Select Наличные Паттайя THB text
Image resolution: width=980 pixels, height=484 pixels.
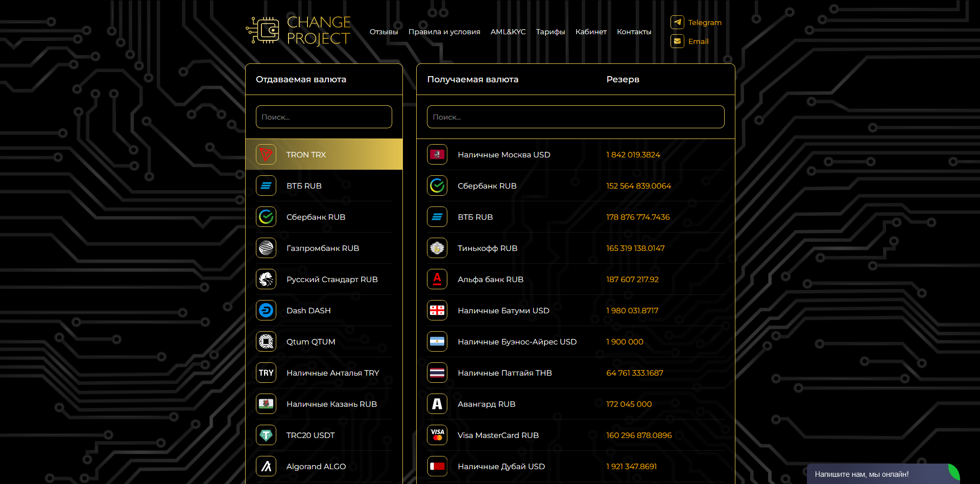pos(505,373)
